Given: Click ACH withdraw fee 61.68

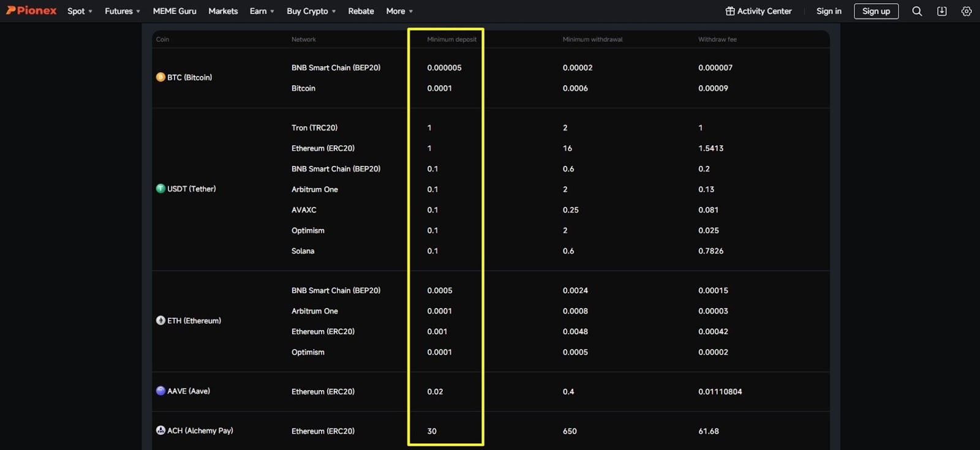Looking at the screenshot, I should pyautogui.click(x=709, y=431).
